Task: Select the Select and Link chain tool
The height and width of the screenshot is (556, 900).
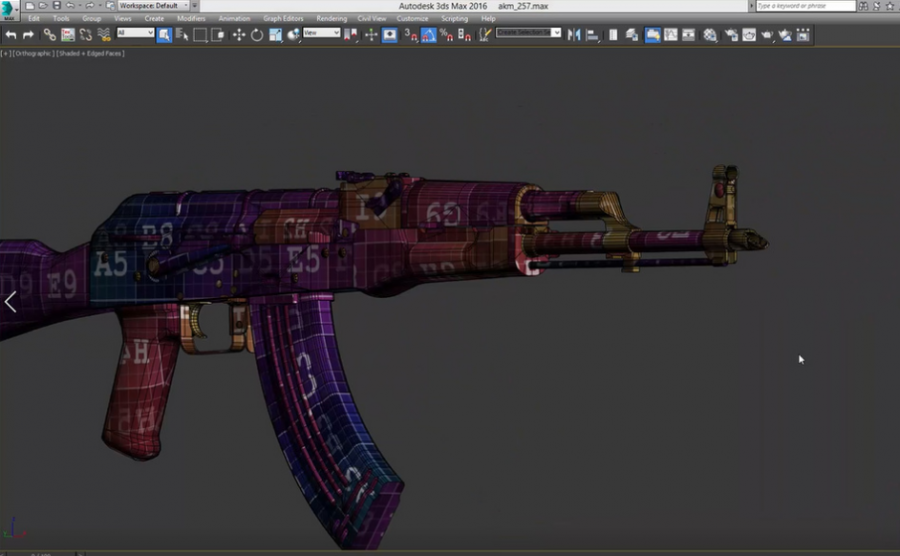Action: (49, 35)
